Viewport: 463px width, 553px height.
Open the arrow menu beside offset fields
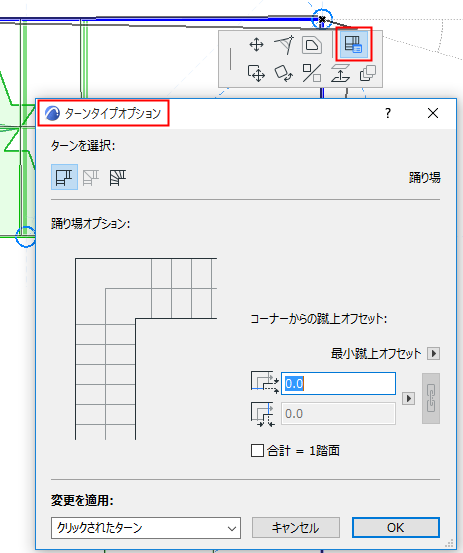pyautogui.click(x=408, y=399)
